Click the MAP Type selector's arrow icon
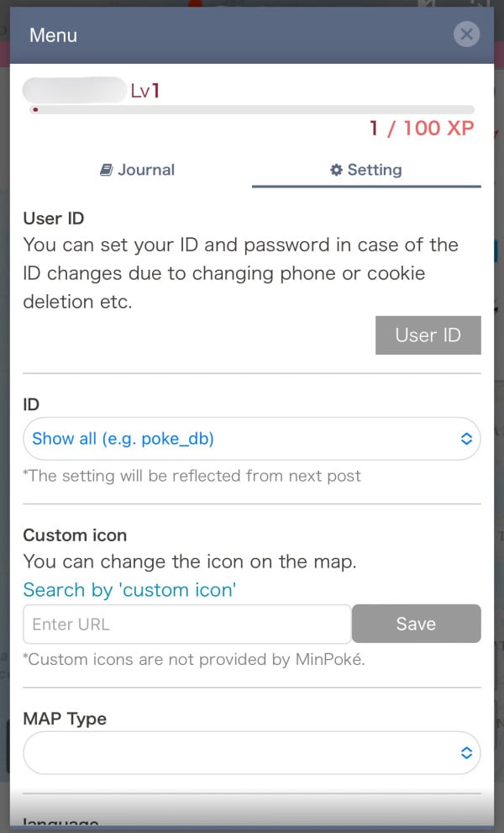This screenshot has width=504, height=833. 466,752
